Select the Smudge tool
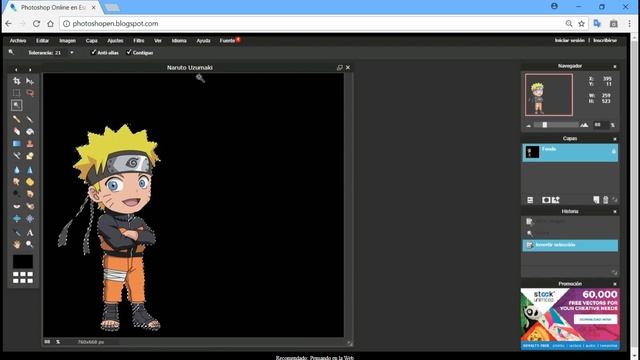Screen dimensions: 640x360 16,182
